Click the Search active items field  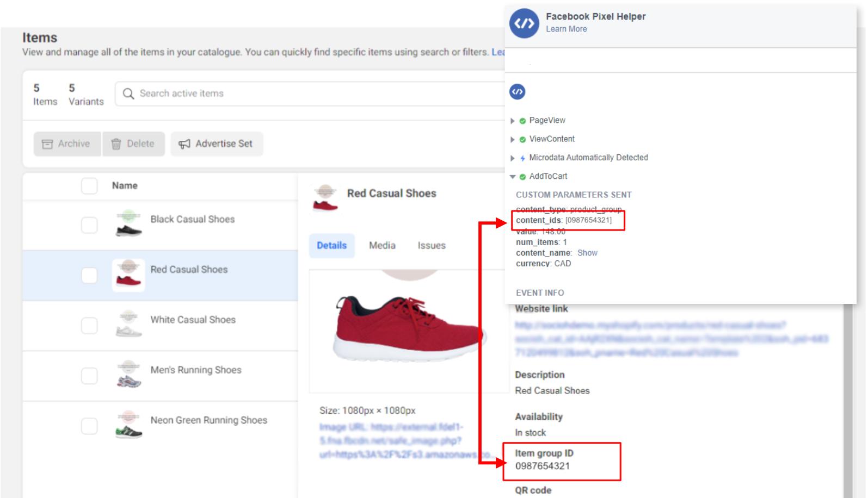tap(310, 94)
